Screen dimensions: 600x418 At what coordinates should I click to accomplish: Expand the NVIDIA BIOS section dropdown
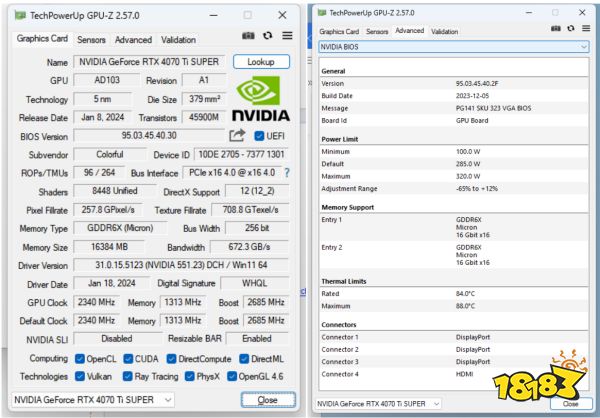click(x=454, y=47)
